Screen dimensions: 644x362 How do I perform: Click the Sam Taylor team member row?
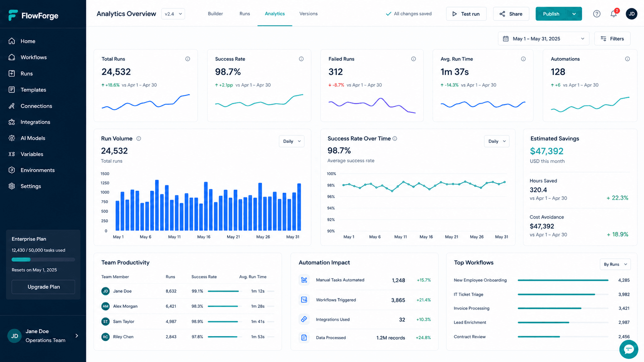point(188,322)
